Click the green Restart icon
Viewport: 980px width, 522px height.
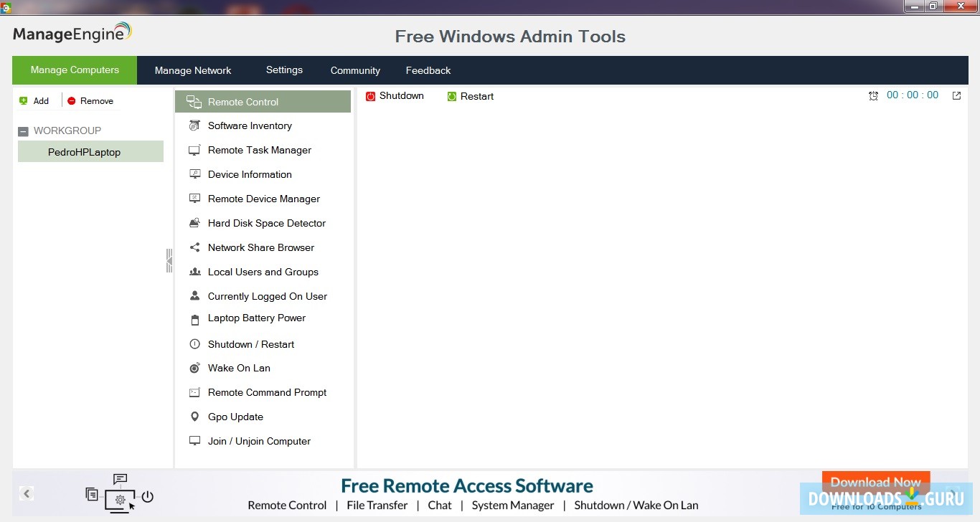(451, 95)
